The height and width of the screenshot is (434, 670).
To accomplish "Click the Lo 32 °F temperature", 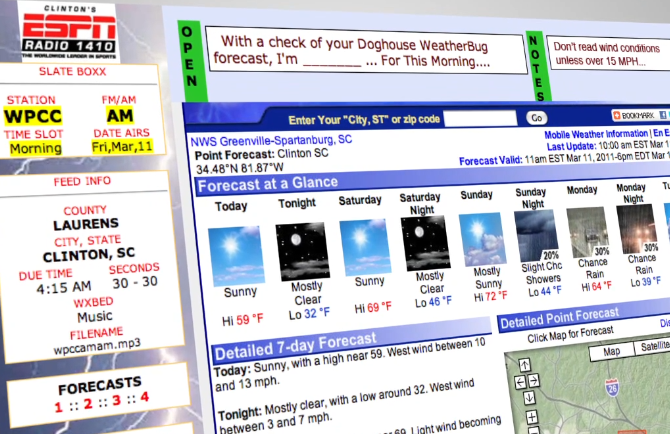I will coord(309,314).
